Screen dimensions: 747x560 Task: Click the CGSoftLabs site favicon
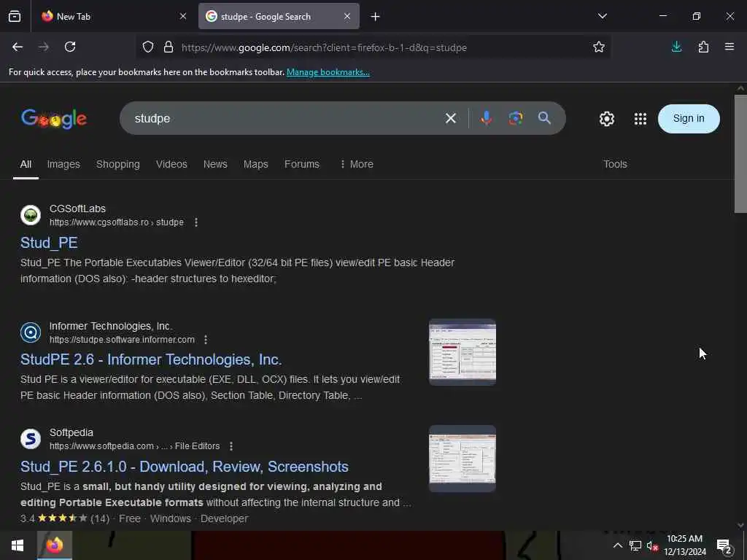[31, 215]
